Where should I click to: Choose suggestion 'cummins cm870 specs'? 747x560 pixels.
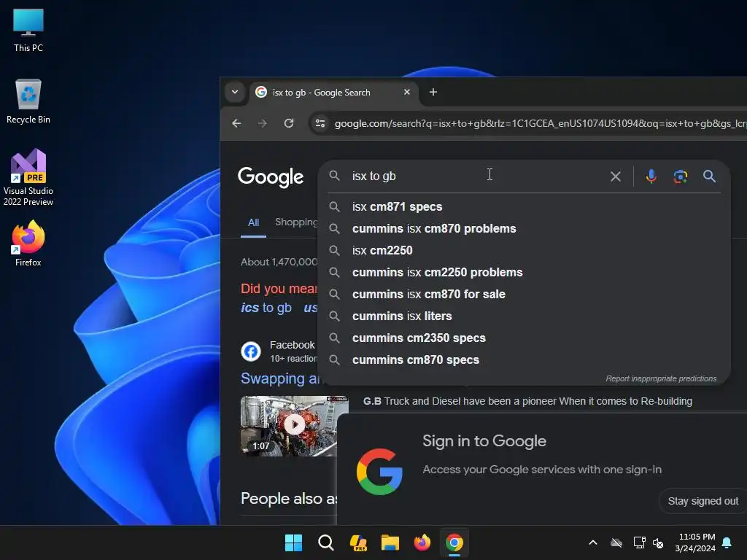point(524,360)
